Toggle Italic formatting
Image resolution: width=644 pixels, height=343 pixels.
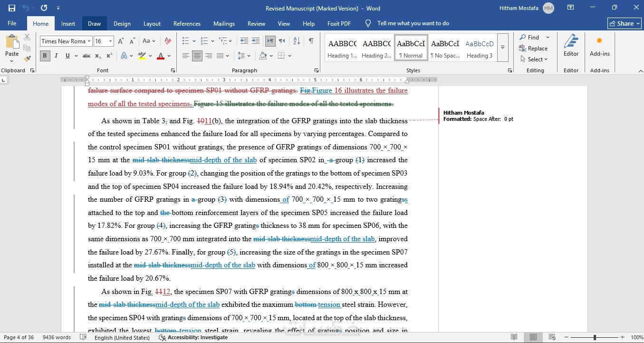(x=56, y=56)
